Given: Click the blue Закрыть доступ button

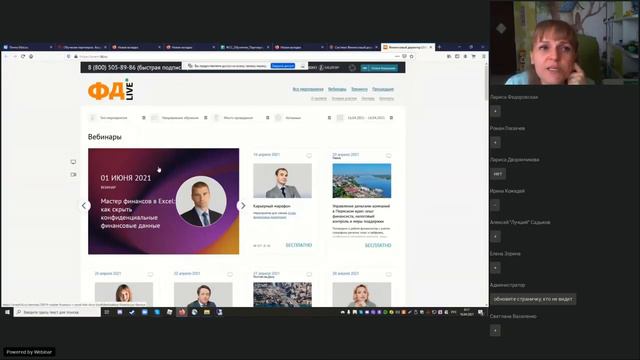Looking at the screenshot, I should click(x=282, y=66).
